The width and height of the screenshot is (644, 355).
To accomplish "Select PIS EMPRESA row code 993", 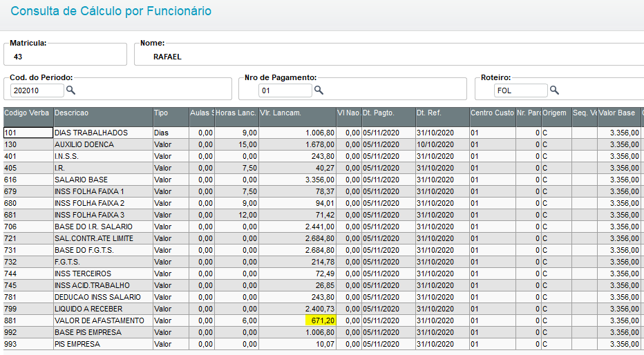I will click(x=321, y=344).
